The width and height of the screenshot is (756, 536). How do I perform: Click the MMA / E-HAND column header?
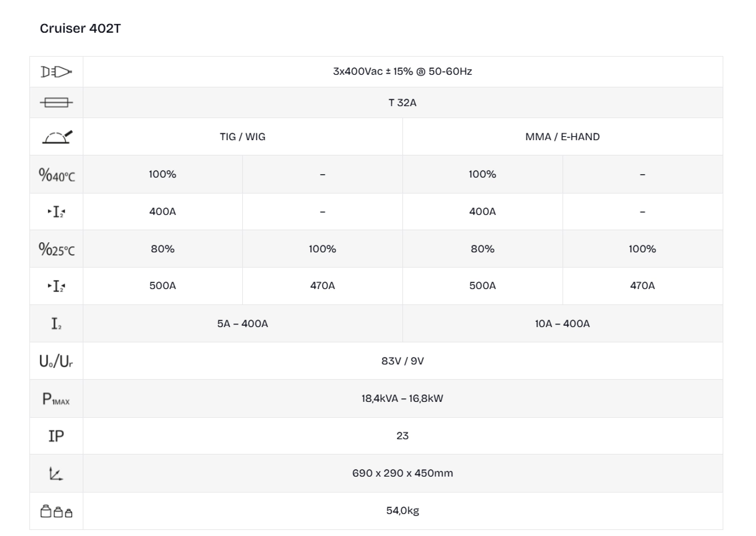point(562,137)
